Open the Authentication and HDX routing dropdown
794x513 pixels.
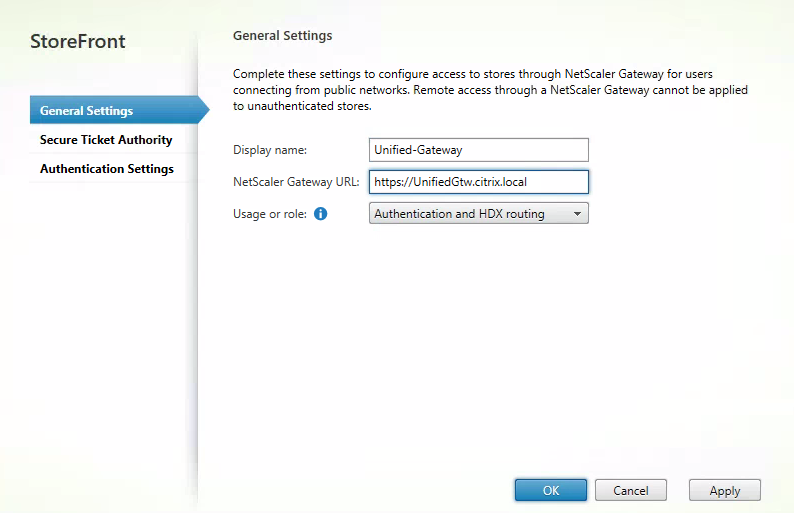(x=468, y=213)
